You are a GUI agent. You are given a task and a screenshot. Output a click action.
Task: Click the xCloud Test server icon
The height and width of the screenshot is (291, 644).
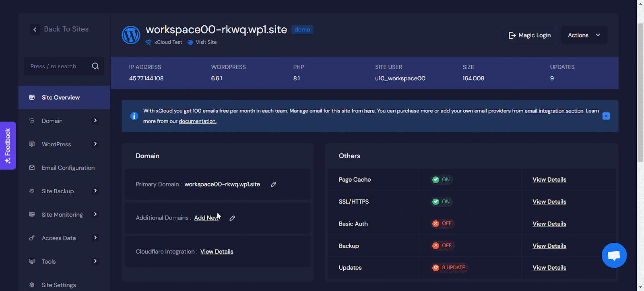149,42
